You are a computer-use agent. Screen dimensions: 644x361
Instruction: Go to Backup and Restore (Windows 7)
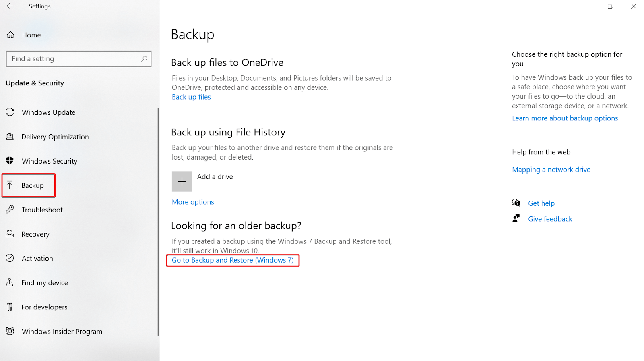(x=233, y=260)
